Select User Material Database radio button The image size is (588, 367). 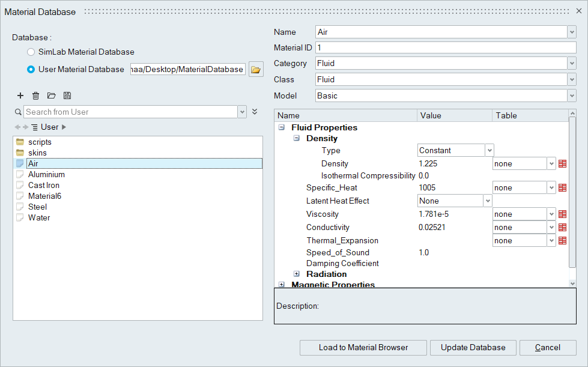point(31,70)
